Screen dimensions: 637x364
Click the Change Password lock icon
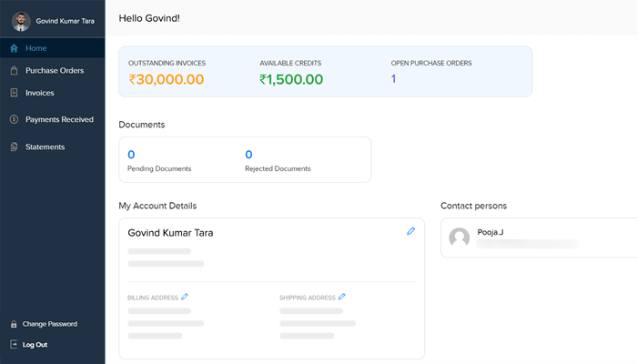(x=14, y=324)
